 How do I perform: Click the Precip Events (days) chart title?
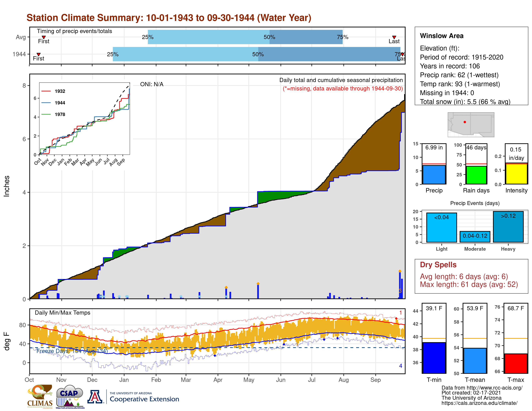tap(475, 203)
